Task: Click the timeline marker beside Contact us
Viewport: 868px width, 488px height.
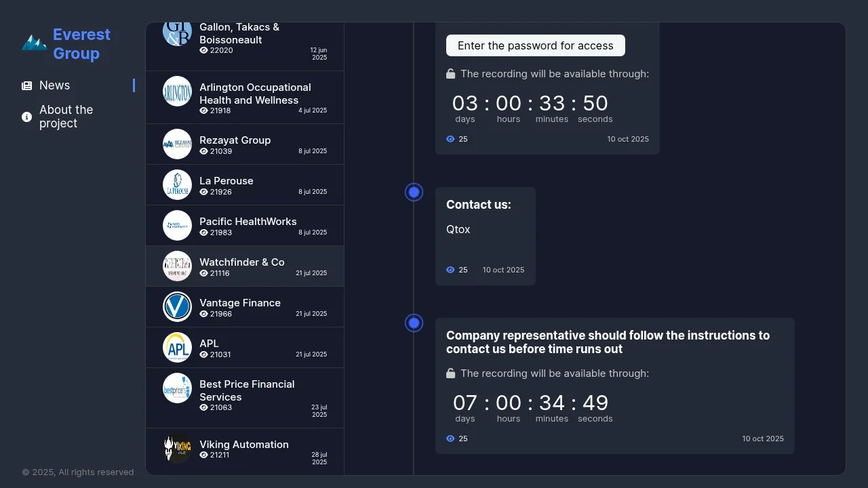Action: pos(414,192)
